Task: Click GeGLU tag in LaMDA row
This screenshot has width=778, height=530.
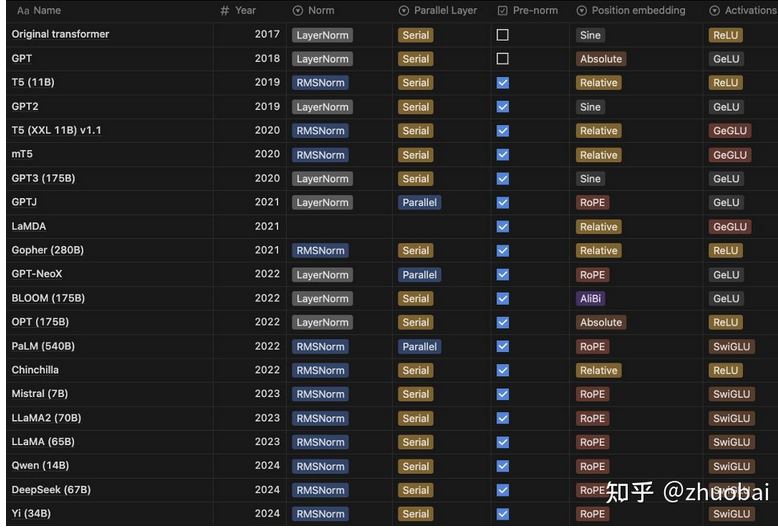Action: [x=730, y=227]
